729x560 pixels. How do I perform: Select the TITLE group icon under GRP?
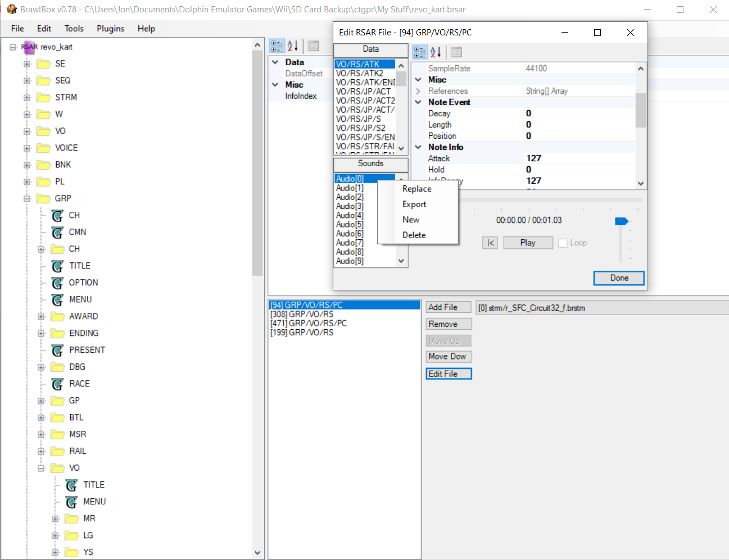(57, 266)
